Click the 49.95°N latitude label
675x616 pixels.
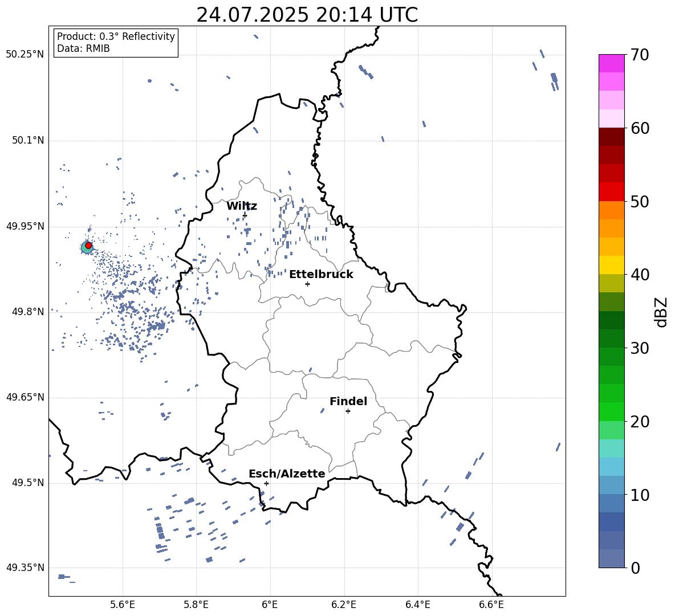25,226
